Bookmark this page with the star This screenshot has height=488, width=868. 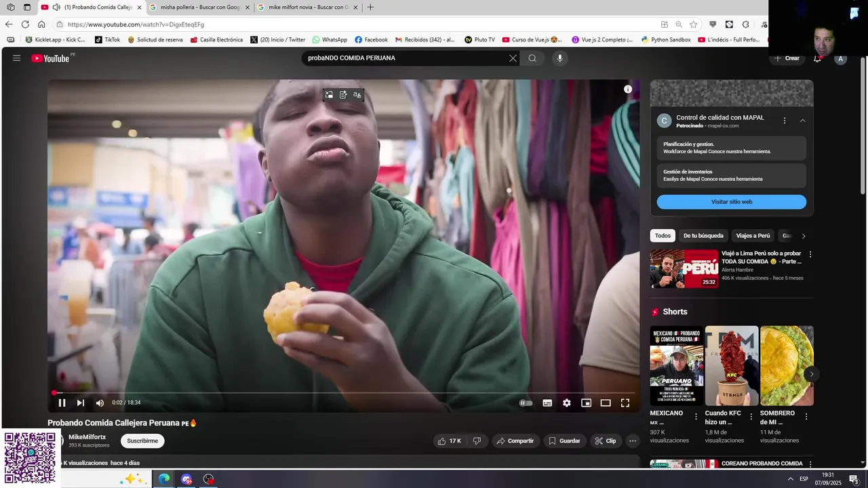pos(693,24)
